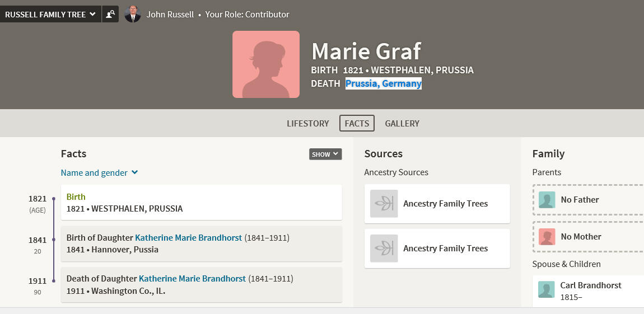
Task: Click the first Ancestry Family Trees leaf icon
Action: (x=384, y=204)
